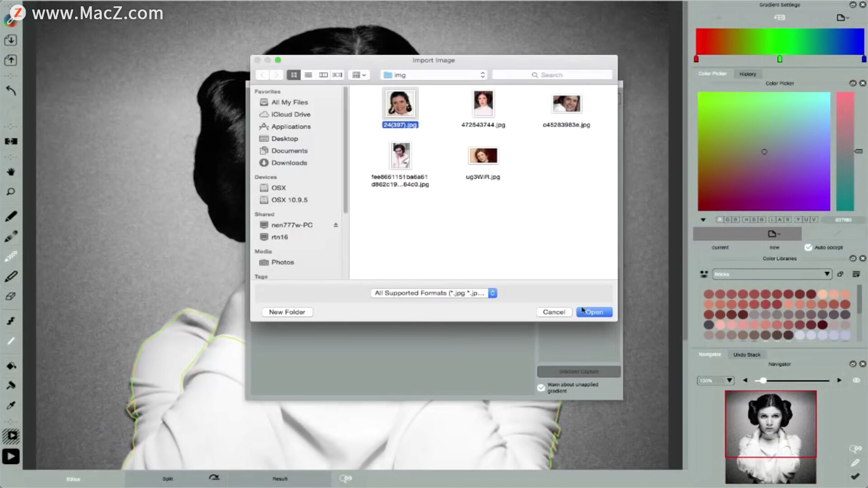Switch file dialog to column view
868x488 pixels.
pyautogui.click(x=323, y=75)
